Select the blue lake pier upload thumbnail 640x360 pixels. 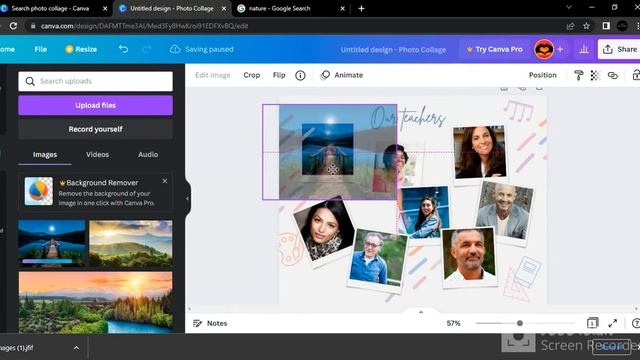(x=52, y=243)
